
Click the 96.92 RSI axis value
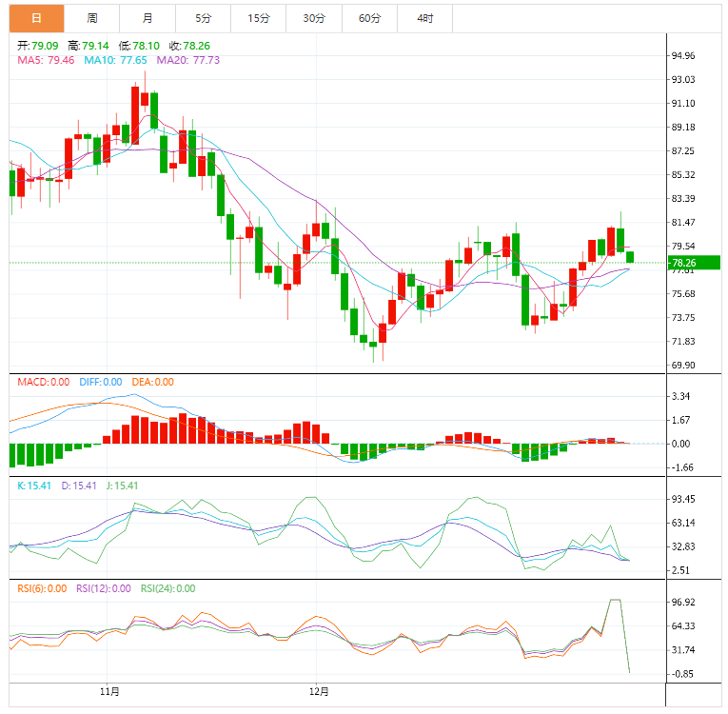click(x=683, y=602)
